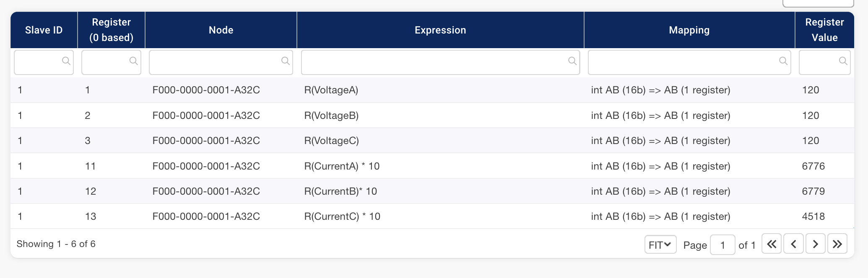
Task: Jump to the last page
Action: 837,244
